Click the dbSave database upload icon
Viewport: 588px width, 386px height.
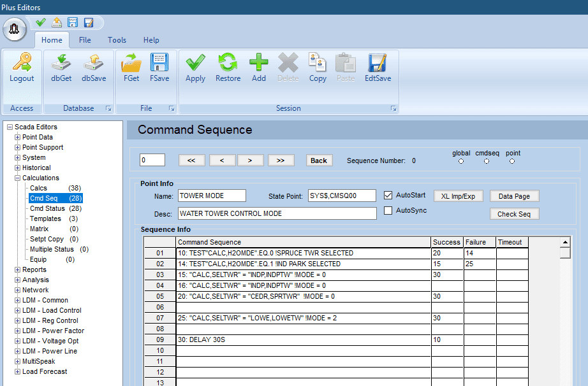(x=93, y=62)
